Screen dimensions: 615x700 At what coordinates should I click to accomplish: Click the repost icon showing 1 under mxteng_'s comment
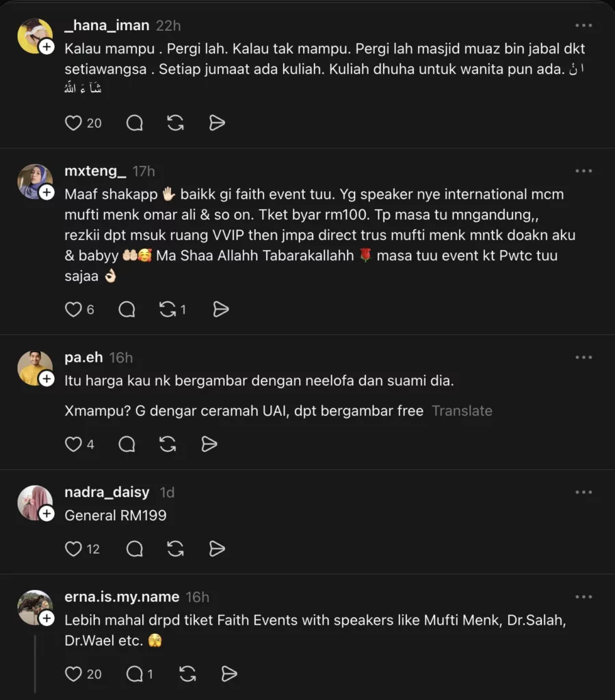tap(168, 309)
